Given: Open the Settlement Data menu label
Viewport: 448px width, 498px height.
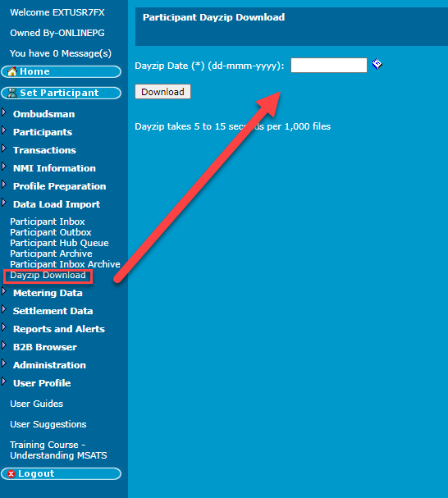Looking at the screenshot, I should coord(53,311).
